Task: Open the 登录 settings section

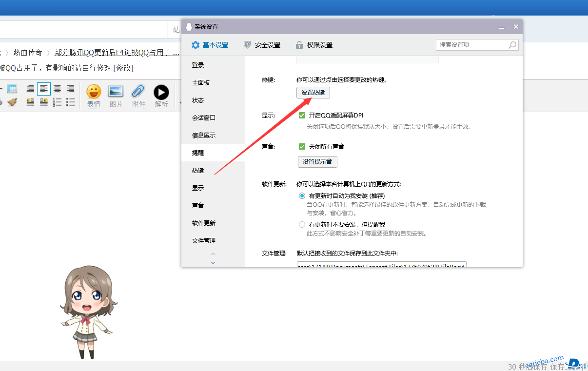Action: point(213,65)
